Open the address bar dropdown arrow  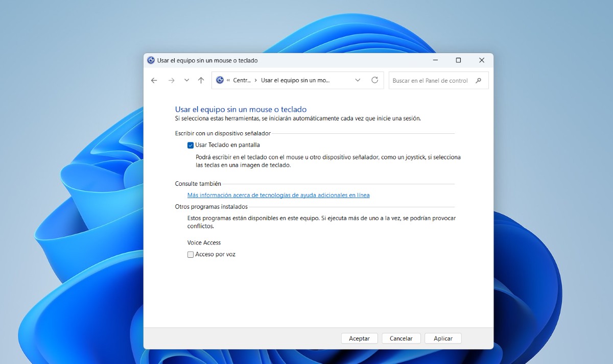click(x=358, y=80)
